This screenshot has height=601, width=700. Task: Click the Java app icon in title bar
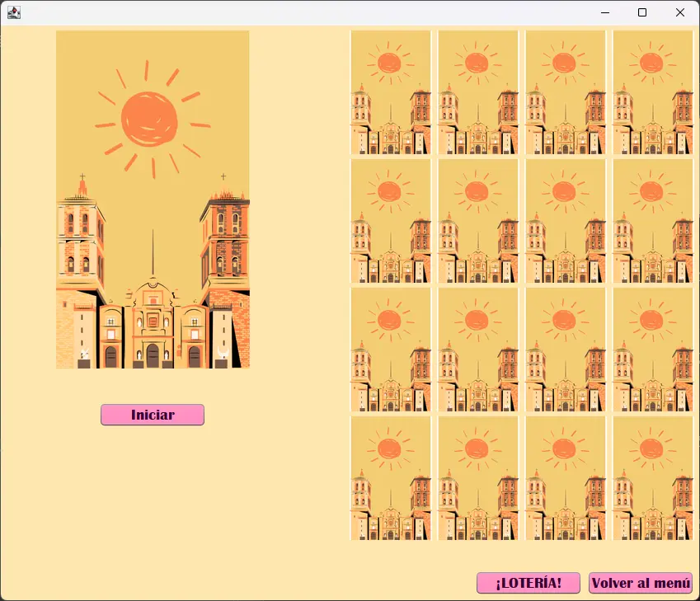point(14,12)
